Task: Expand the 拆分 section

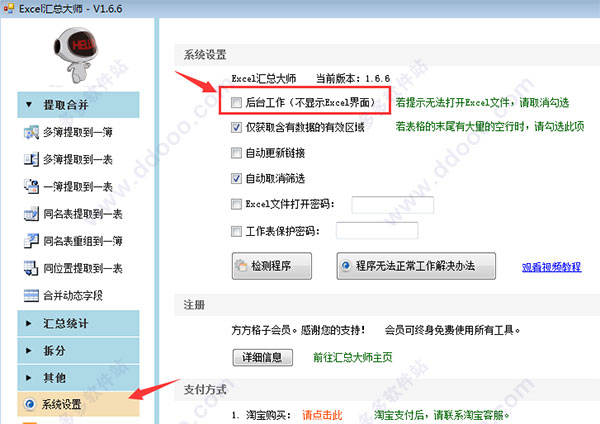Action: click(x=78, y=351)
